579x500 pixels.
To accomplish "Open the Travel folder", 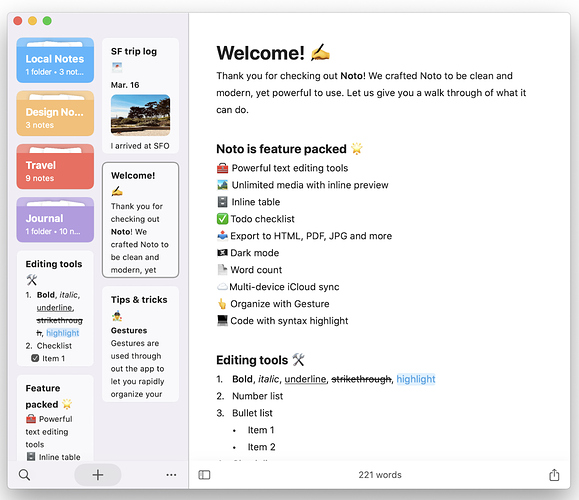I will (55, 167).
